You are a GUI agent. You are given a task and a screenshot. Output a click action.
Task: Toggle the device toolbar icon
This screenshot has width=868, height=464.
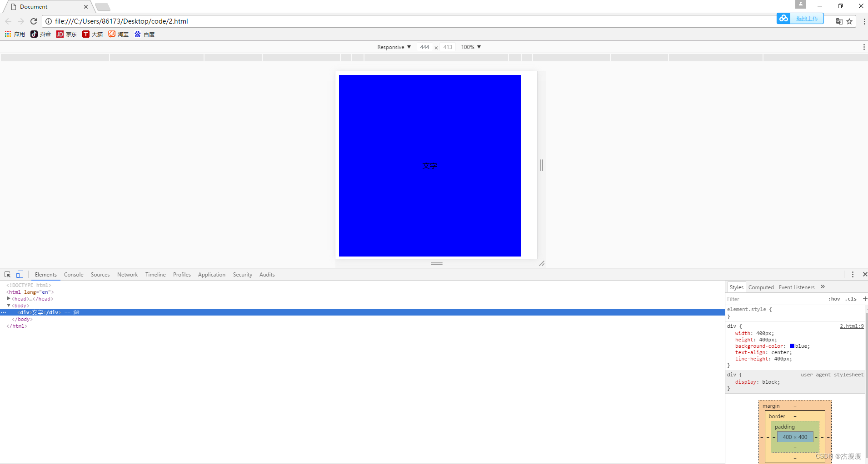click(x=20, y=274)
